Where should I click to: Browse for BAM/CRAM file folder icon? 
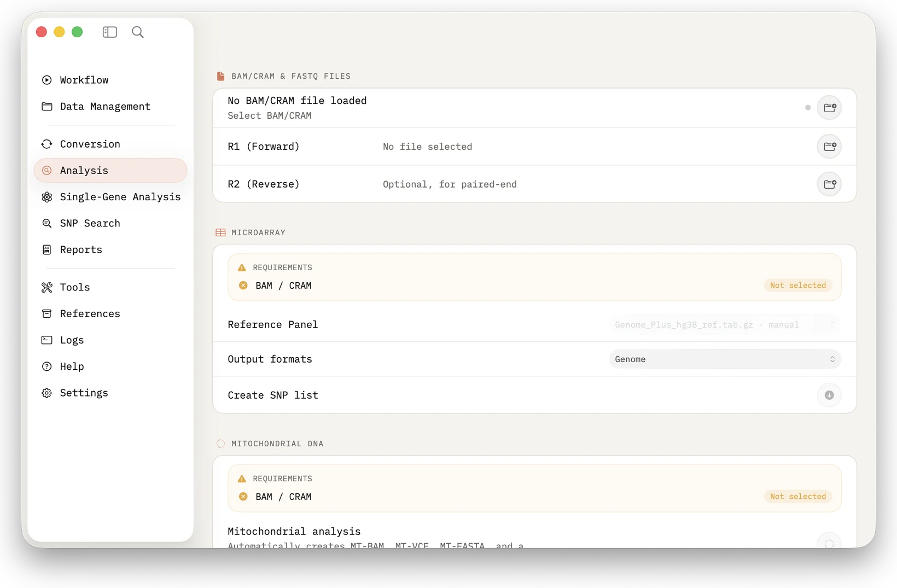(x=829, y=108)
